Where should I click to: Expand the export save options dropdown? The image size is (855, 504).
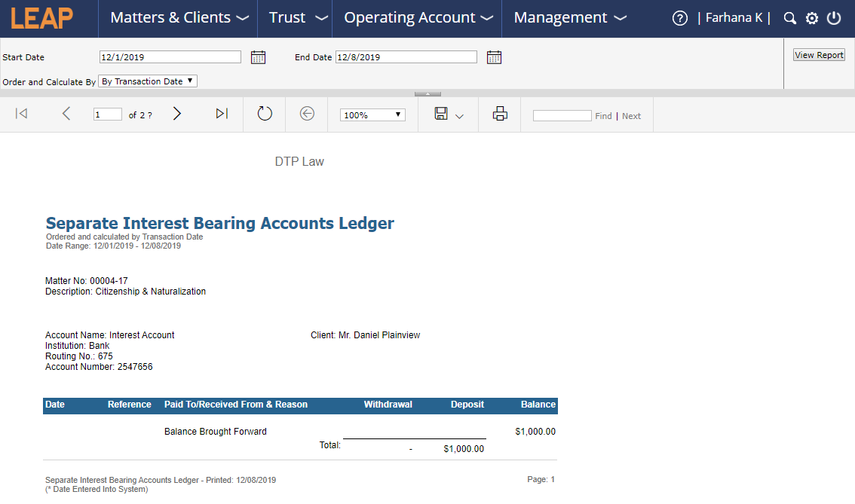point(458,114)
